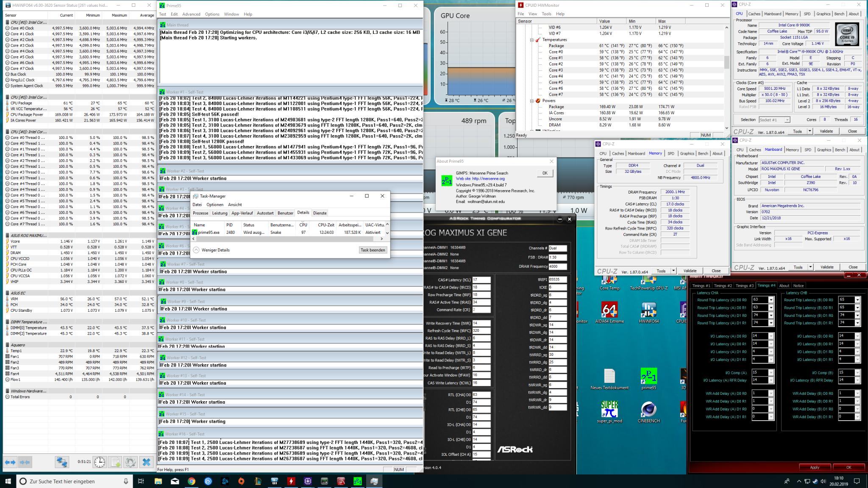The image size is (868, 488).
Task: Click HWiNFO logging start sheet icon
Action: [115, 462]
